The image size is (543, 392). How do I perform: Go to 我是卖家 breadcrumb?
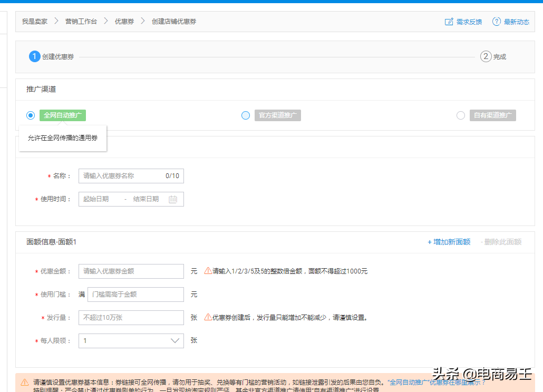tap(35, 22)
